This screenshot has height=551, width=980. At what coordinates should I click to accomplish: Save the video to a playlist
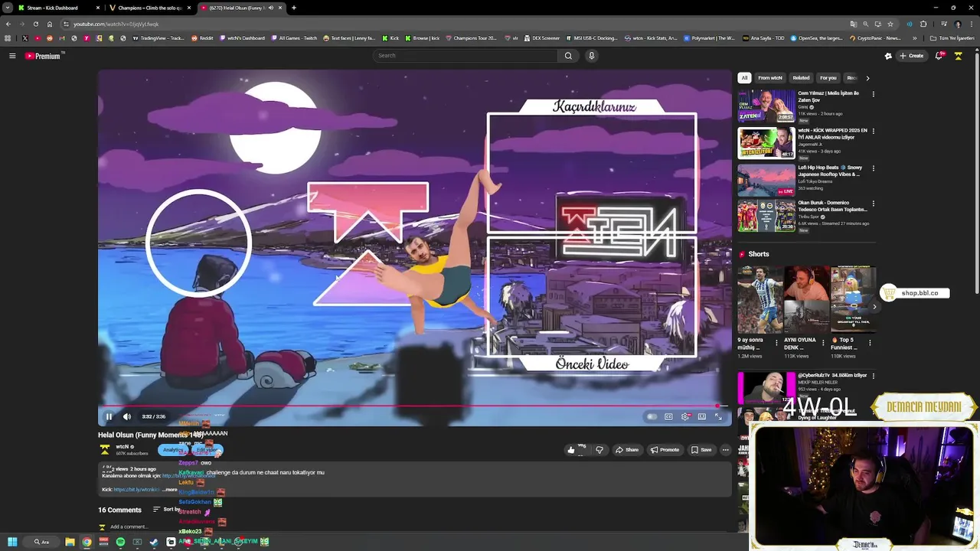click(x=701, y=449)
